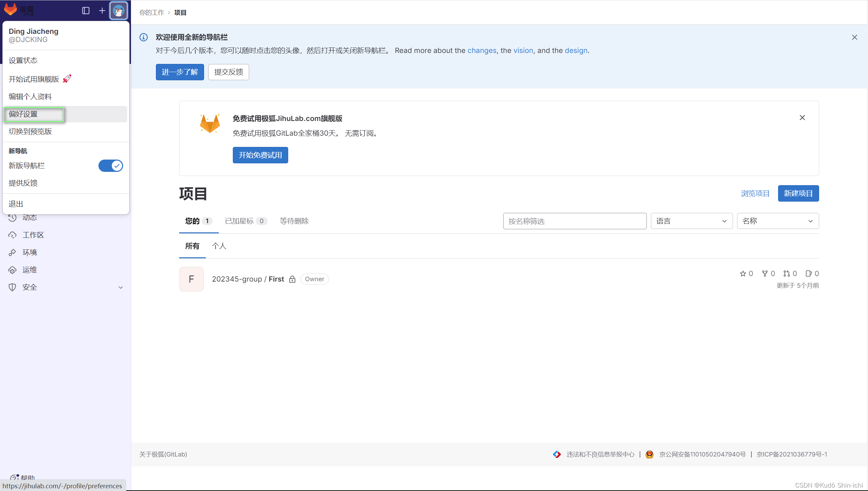
Task: Click the 开始免费试用 button
Action: [x=260, y=155]
